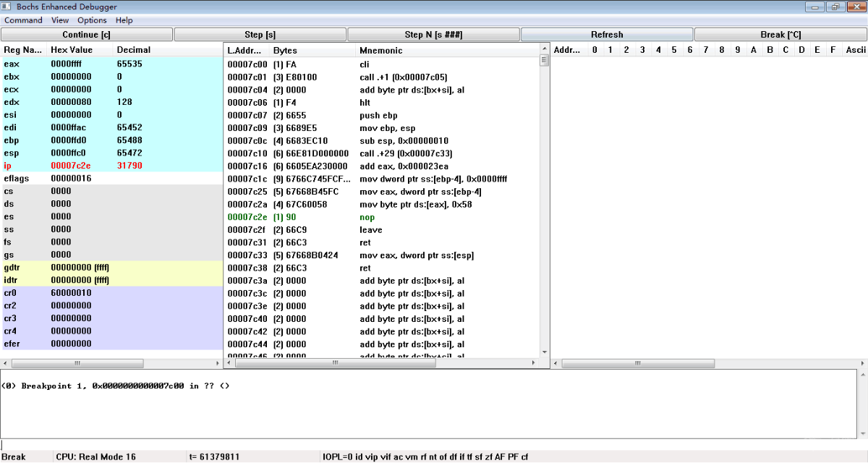Click the Break status bar entry
The height and width of the screenshot is (463, 868).
tap(14, 457)
